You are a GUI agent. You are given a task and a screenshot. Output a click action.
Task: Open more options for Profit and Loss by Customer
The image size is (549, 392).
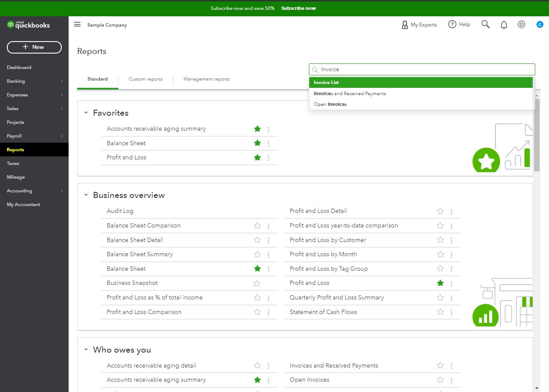[451, 240]
